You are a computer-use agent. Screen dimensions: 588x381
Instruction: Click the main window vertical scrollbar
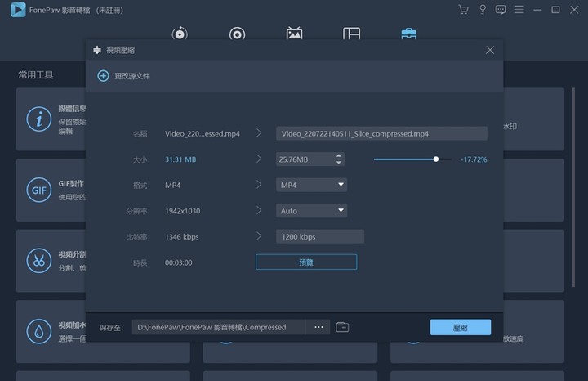pyautogui.click(x=573, y=188)
